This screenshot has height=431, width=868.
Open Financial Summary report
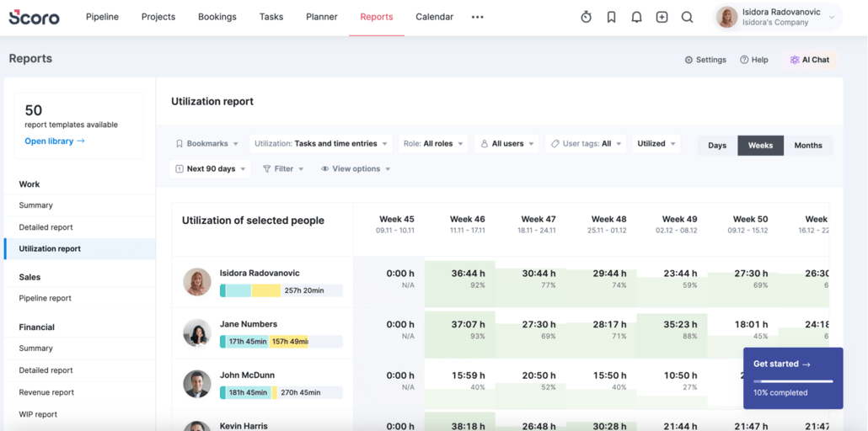pos(80,348)
